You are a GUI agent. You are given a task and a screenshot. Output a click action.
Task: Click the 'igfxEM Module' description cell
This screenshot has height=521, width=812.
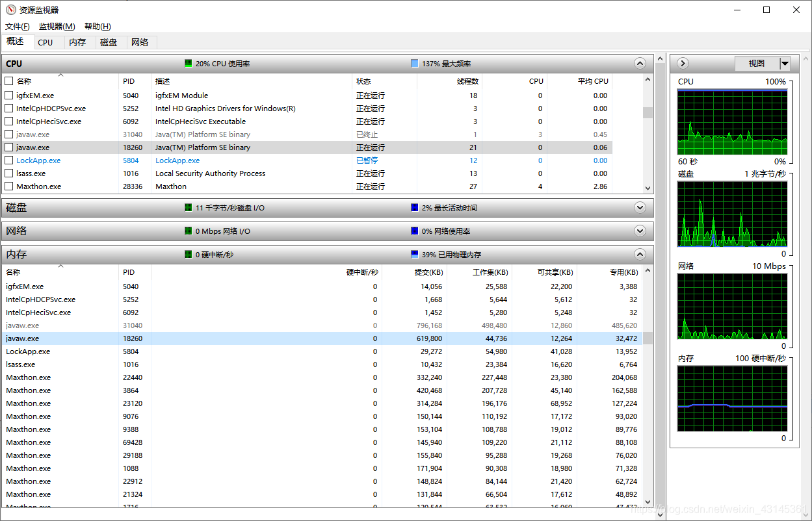(x=181, y=95)
